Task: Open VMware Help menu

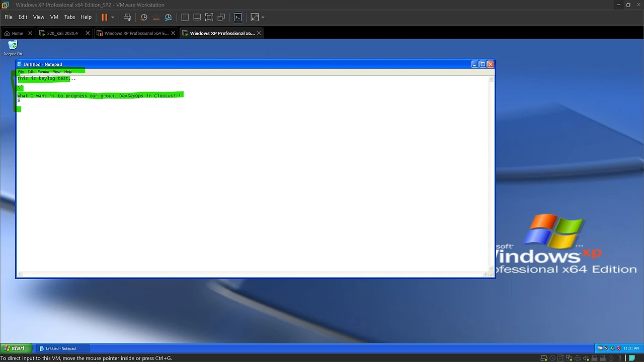Action: tap(86, 17)
